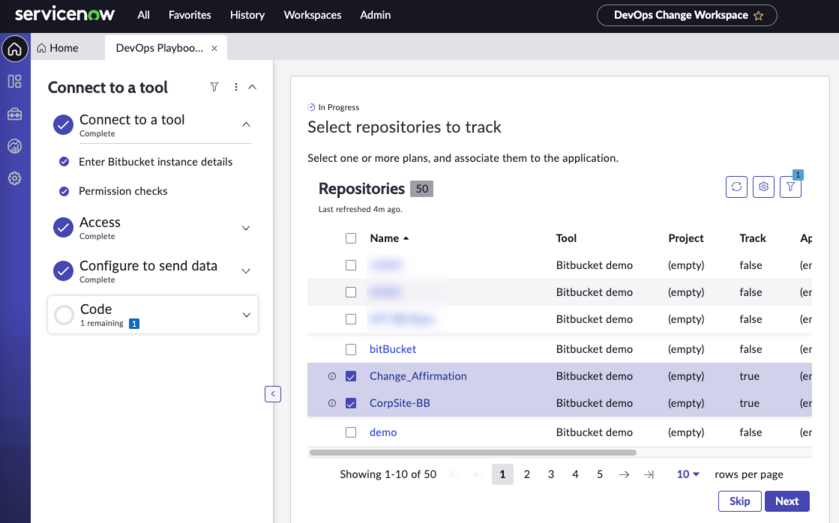Open the Admin menu
The image size is (839, 523).
pos(375,15)
